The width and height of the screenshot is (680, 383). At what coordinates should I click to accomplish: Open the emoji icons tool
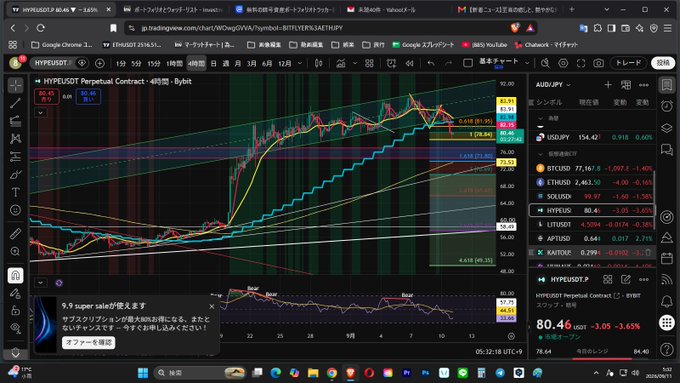pos(15,210)
